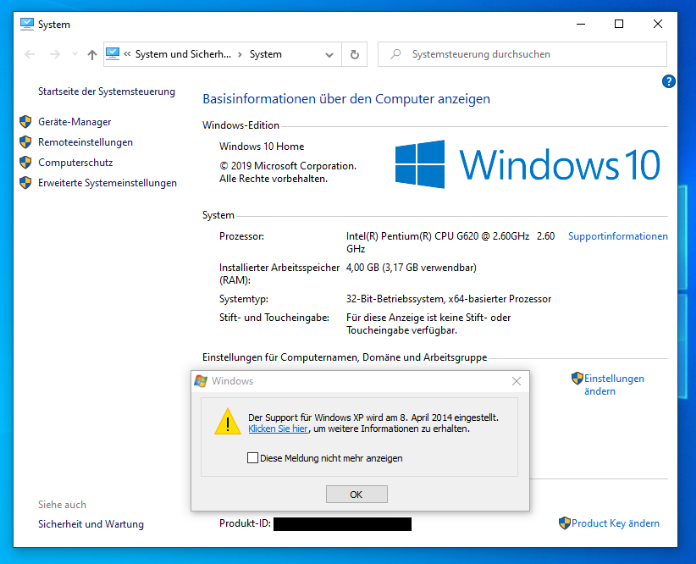The width and height of the screenshot is (696, 564).
Task: Open 'Erweiterte Systemeinstellungen'
Action: click(107, 183)
